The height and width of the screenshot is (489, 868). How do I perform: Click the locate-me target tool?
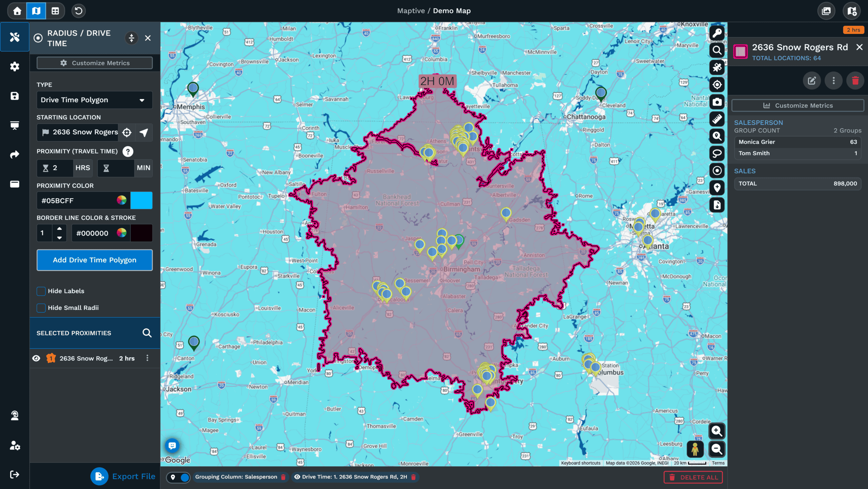pyautogui.click(x=717, y=84)
